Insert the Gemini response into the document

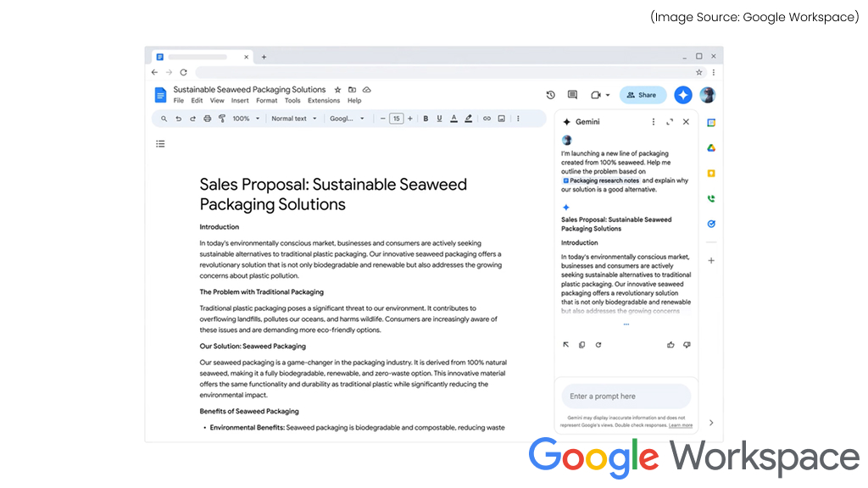coord(565,345)
